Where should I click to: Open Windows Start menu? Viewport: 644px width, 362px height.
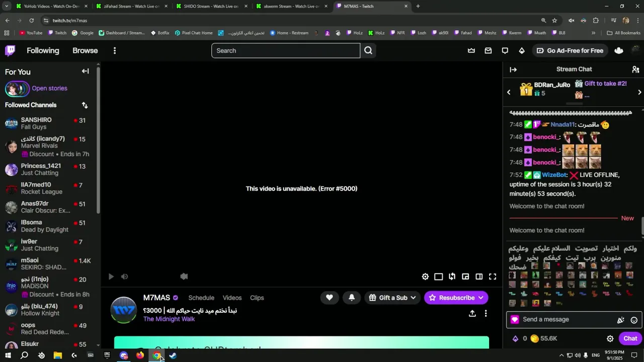coord(8,355)
